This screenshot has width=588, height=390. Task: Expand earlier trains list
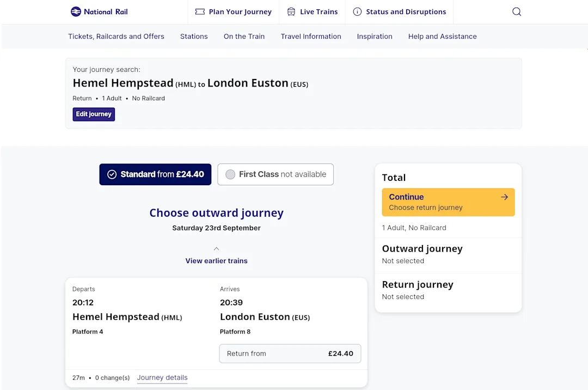(216, 261)
